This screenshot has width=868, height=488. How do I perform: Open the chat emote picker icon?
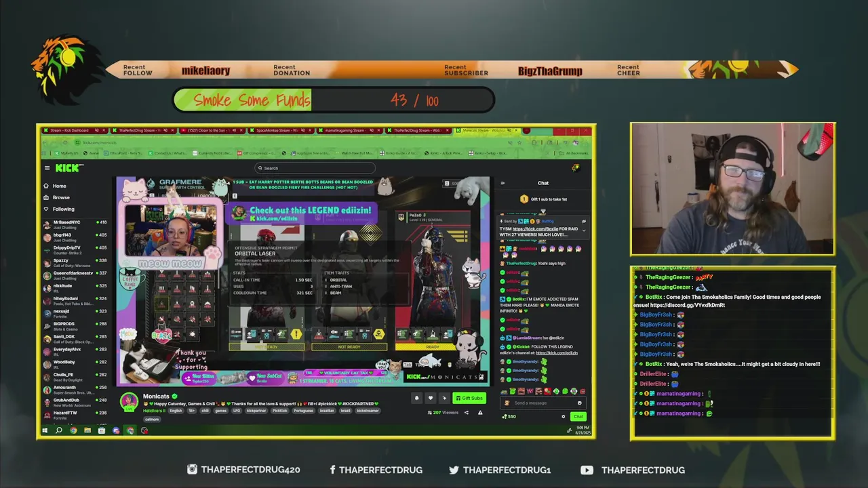point(579,403)
